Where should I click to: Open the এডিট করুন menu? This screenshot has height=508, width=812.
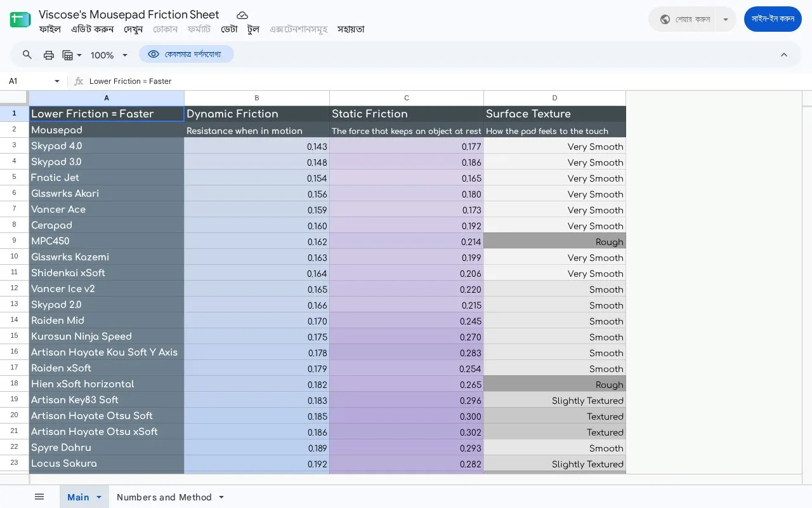pyautogui.click(x=93, y=29)
